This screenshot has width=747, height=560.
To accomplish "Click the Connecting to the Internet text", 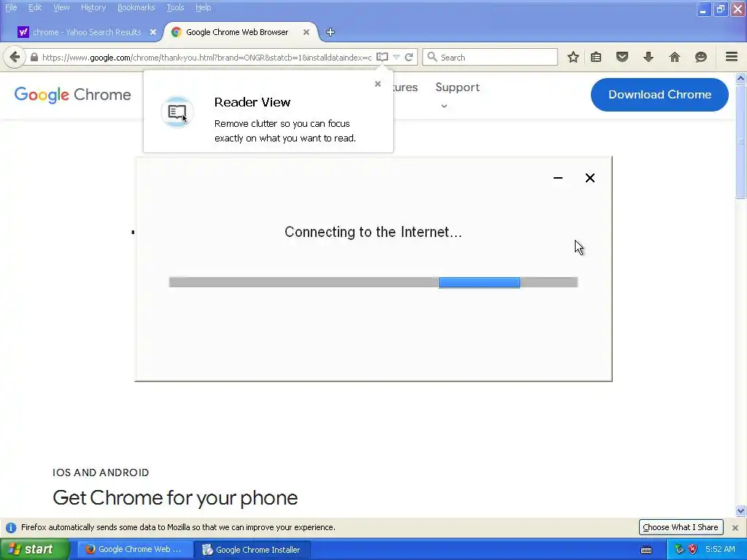I will pos(373,232).
